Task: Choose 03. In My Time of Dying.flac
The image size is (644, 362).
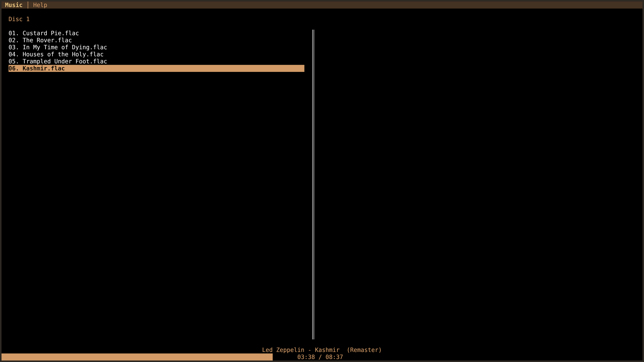Action: coord(156,47)
